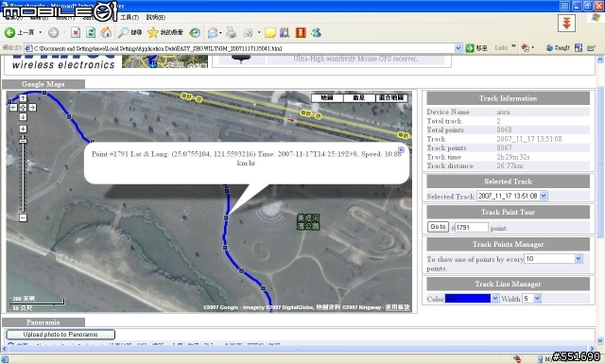Re-center the map with the middle pan button
The image size is (605, 364).
click(23, 107)
